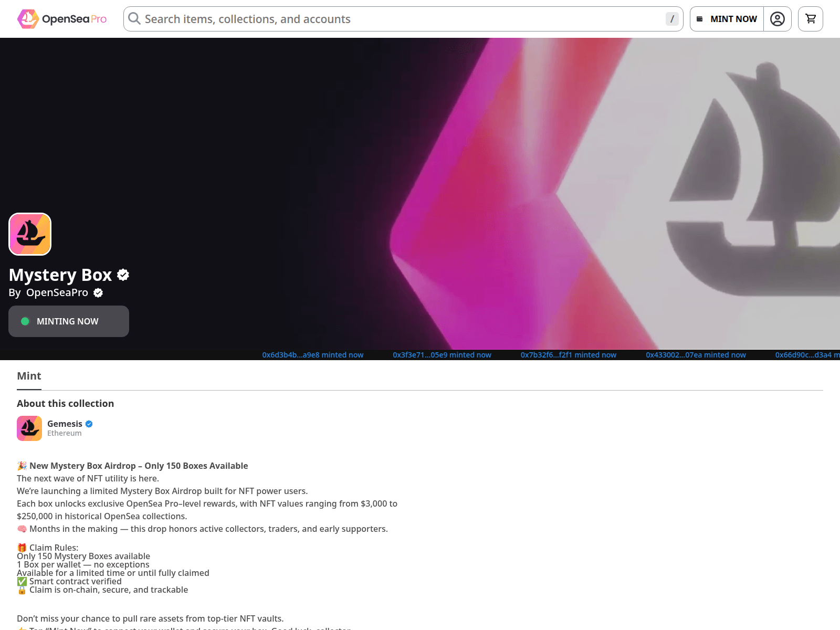Select the Mint tab

[29, 376]
